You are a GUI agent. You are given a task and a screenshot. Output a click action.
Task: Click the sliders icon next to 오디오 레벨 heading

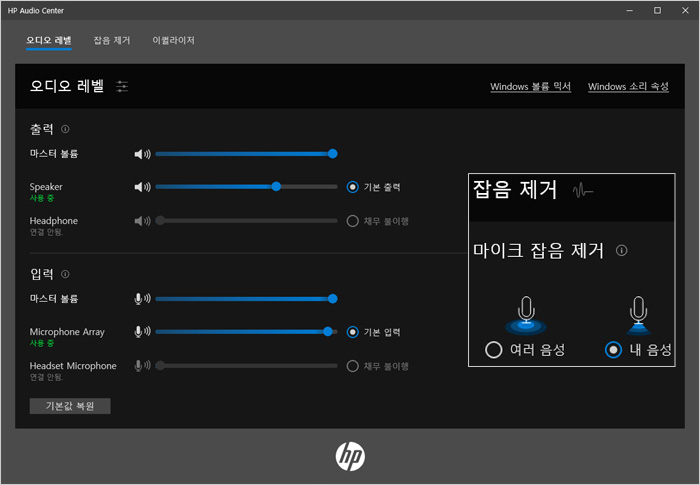(122, 86)
